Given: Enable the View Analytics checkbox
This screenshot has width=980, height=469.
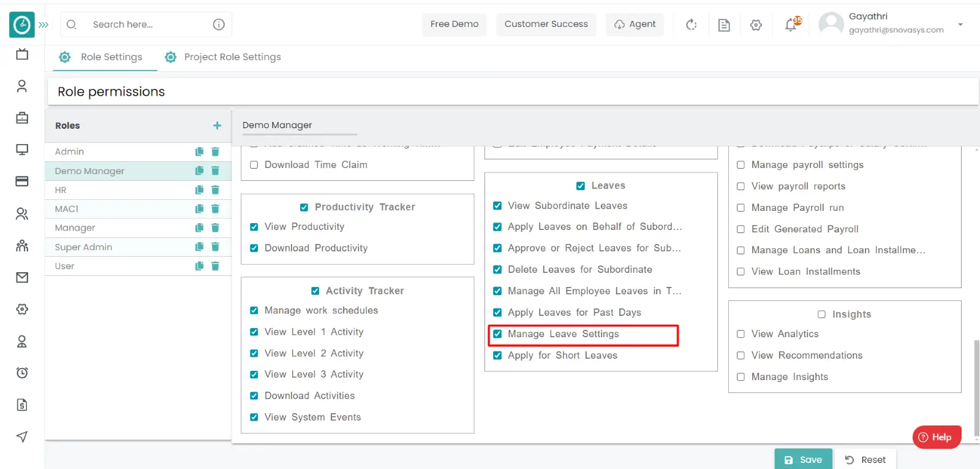Looking at the screenshot, I should click(x=741, y=334).
